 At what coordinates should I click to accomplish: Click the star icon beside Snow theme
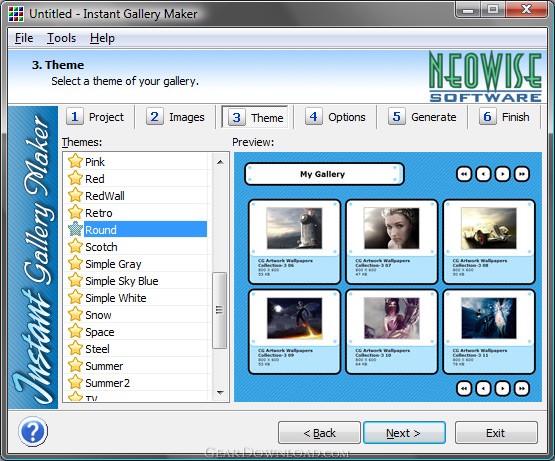[75, 314]
